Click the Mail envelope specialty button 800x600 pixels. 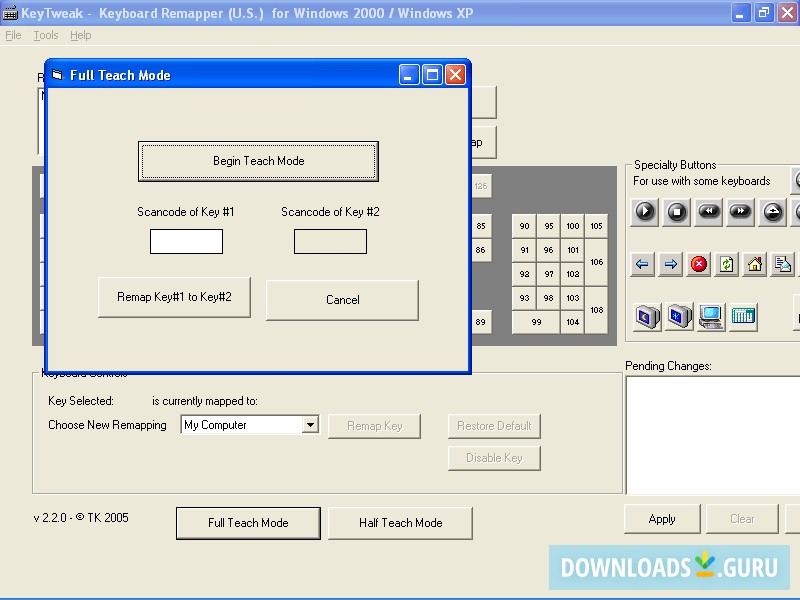click(x=783, y=264)
